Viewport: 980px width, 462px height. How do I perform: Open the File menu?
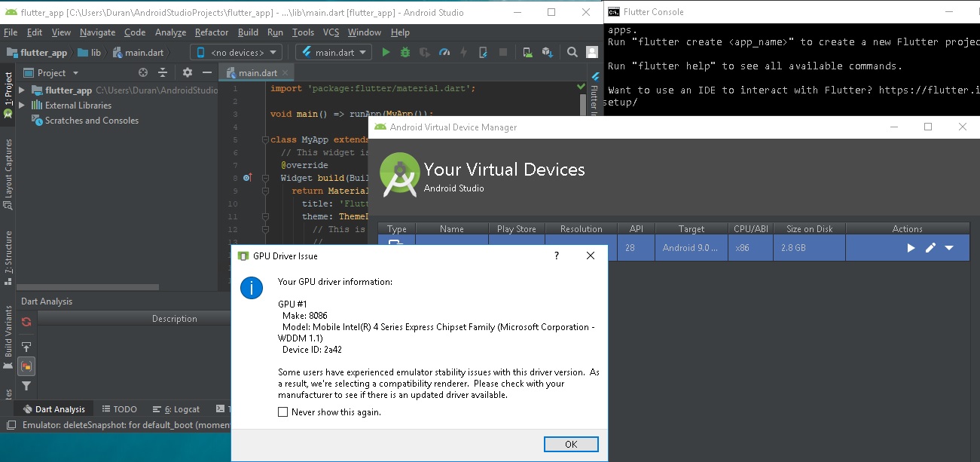[11, 32]
